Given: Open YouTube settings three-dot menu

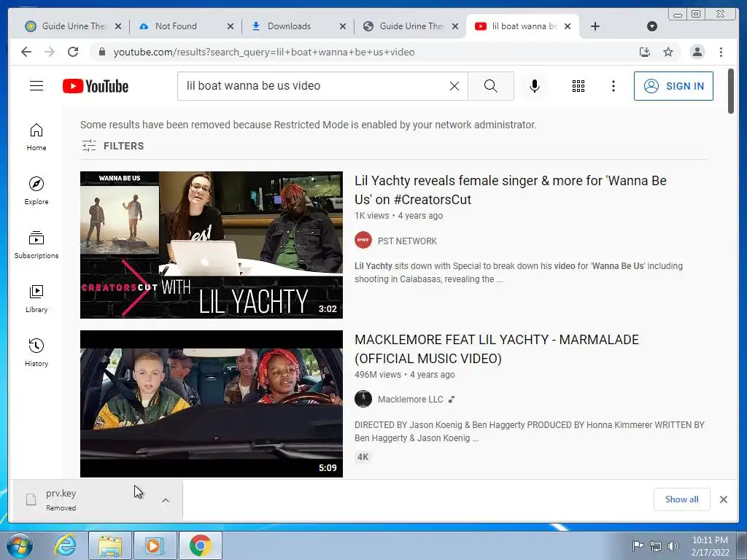Looking at the screenshot, I should pyautogui.click(x=613, y=86).
